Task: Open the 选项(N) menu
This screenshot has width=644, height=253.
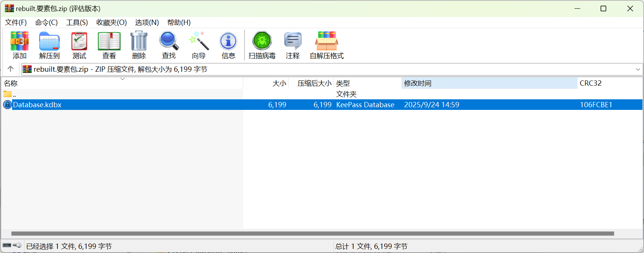Action: point(147,23)
